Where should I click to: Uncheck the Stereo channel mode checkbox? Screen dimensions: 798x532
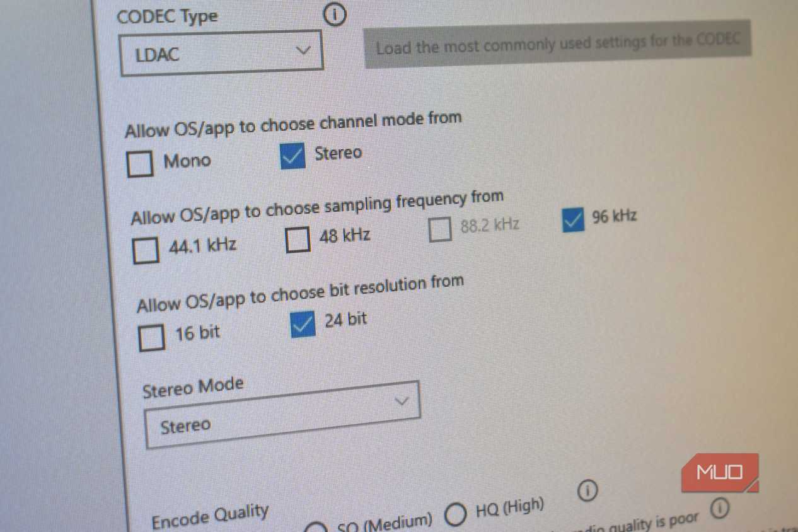293,156
